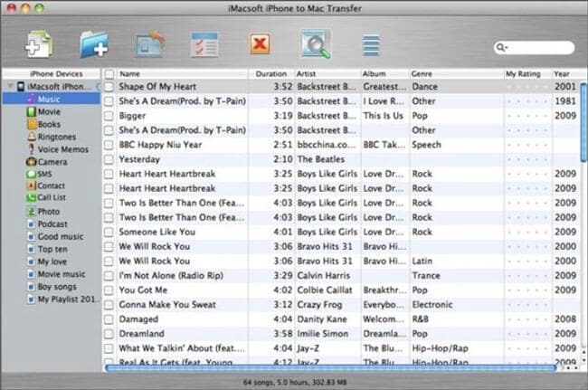Check the Dreamland song checkbox
Screen dimensions: 588x390
click(x=109, y=334)
